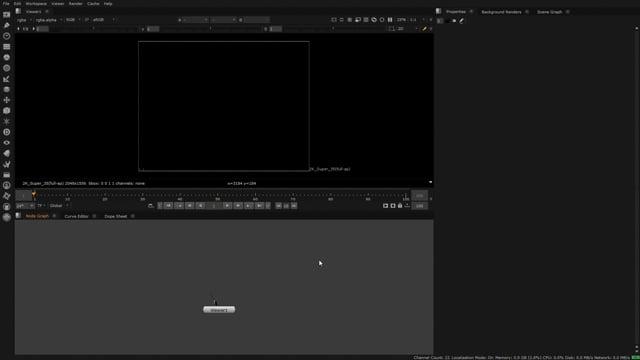The height and width of the screenshot is (360, 640).
Task: Open the Channel nodes stacked-lines icon
Action: [x=7, y=47]
